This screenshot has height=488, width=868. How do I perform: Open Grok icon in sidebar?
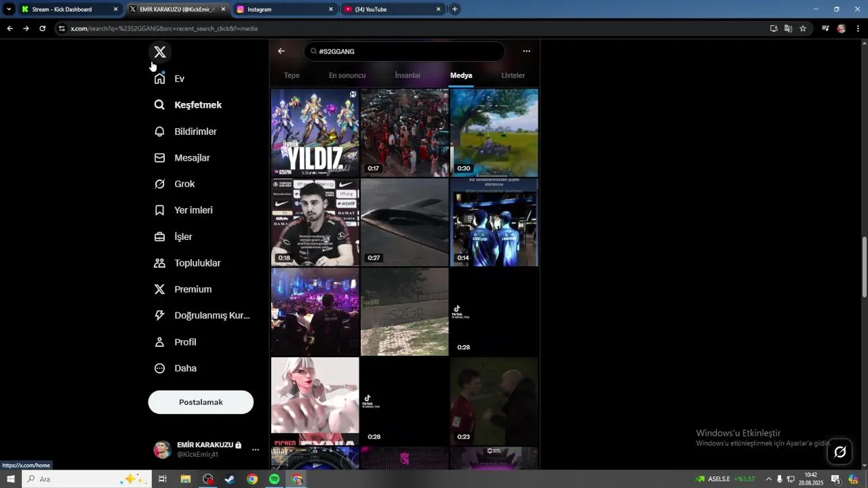pos(159,184)
